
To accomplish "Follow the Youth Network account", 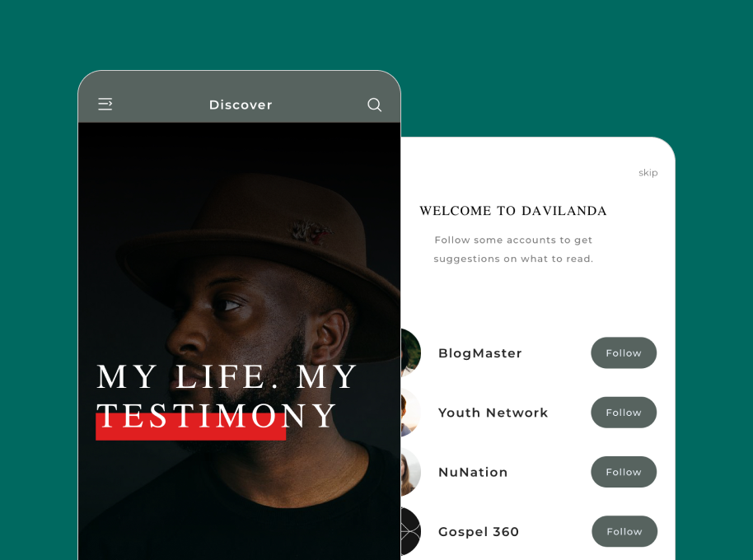I will (x=624, y=413).
